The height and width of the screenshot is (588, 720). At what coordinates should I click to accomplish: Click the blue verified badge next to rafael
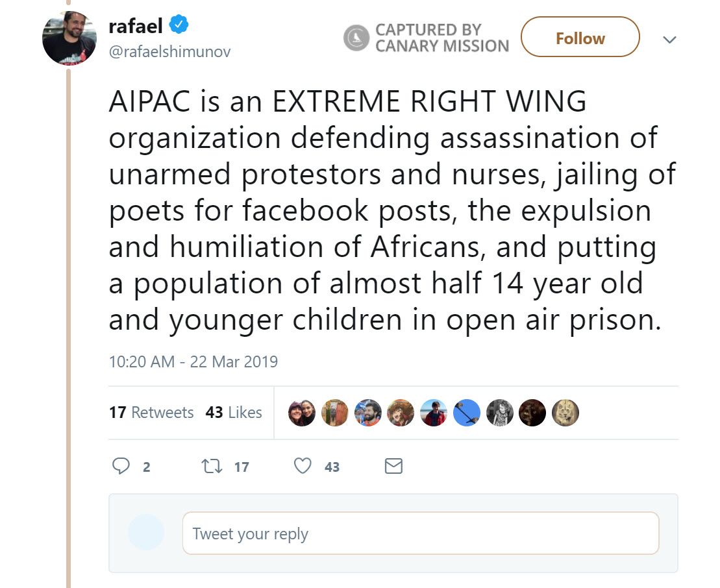pos(175,26)
